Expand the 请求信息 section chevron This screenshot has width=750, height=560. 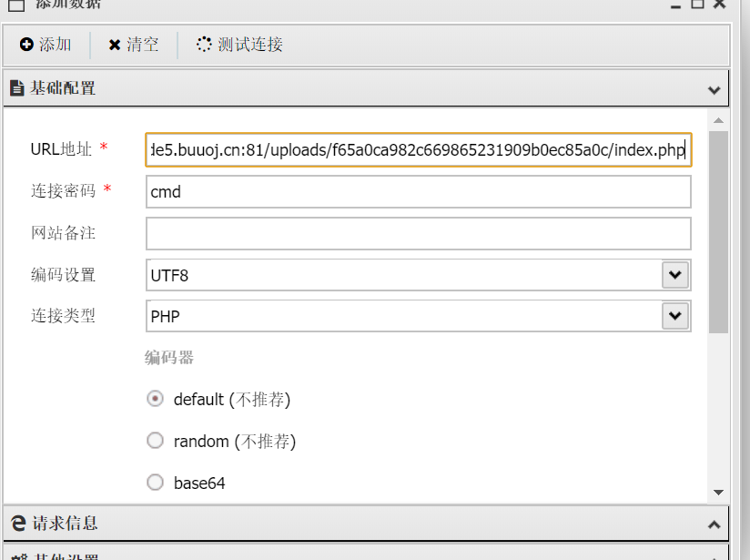tap(715, 524)
